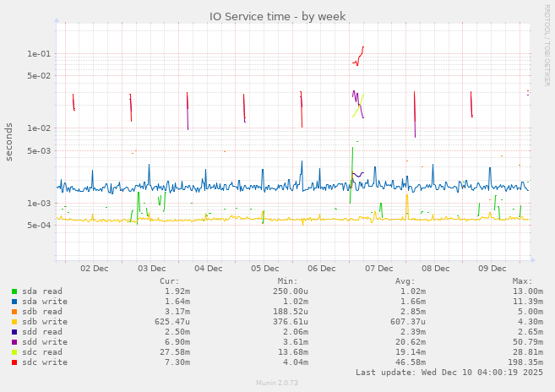The width and height of the screenshot is (555, 392).
Task: Click the sda read max value '13.00m'
Action: [528, 291]
